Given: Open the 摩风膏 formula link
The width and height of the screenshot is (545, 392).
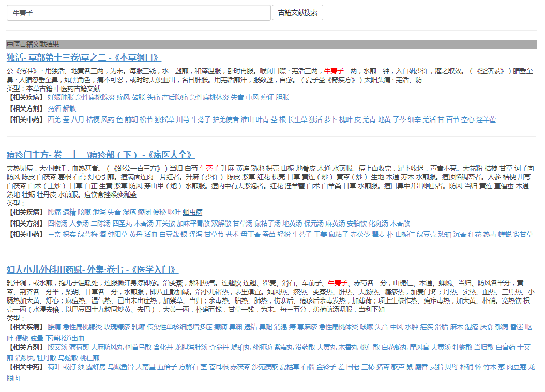Looking at the screenshot, I should (x=419, y=347).
